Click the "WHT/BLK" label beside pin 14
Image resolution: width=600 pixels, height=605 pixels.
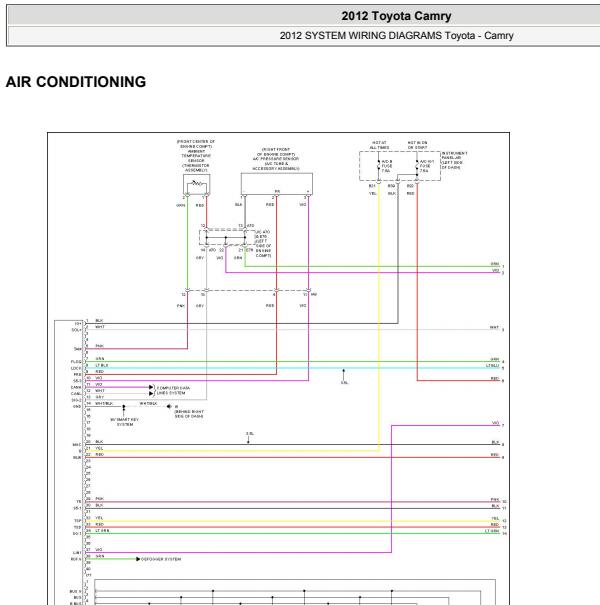(104, 403)
